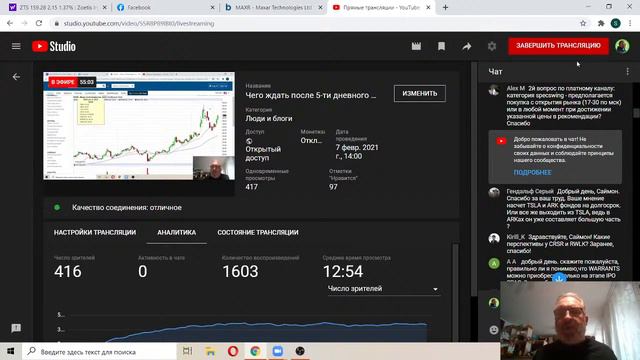Screen dimensions: 640x360
Task: Open the browser extensions puzzle icon
Action: pyautogui.click(x=601, y=23)
